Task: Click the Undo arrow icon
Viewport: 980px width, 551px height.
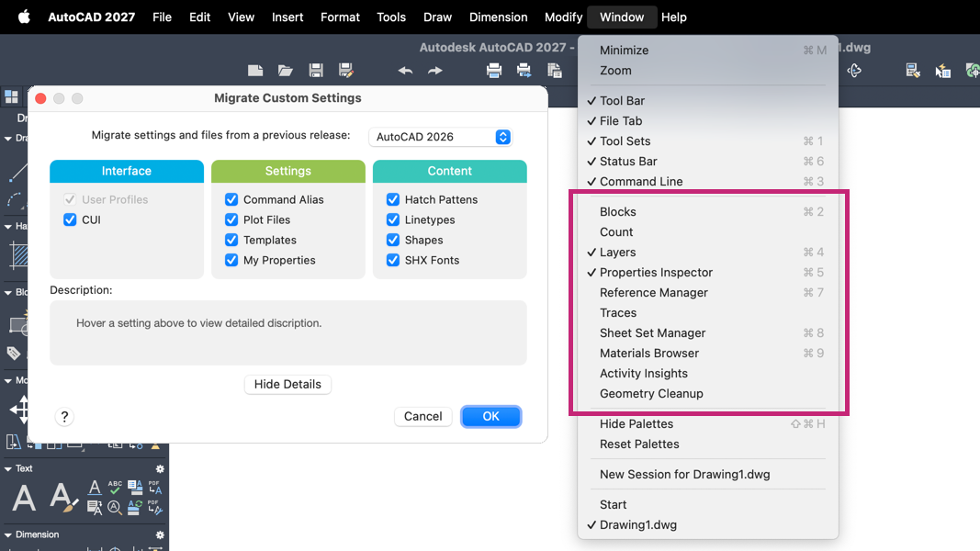Action: click(405, 71)
